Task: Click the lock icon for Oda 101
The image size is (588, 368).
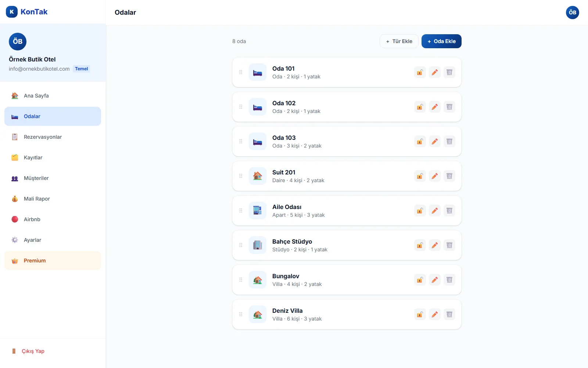Action: click(420, 72)
